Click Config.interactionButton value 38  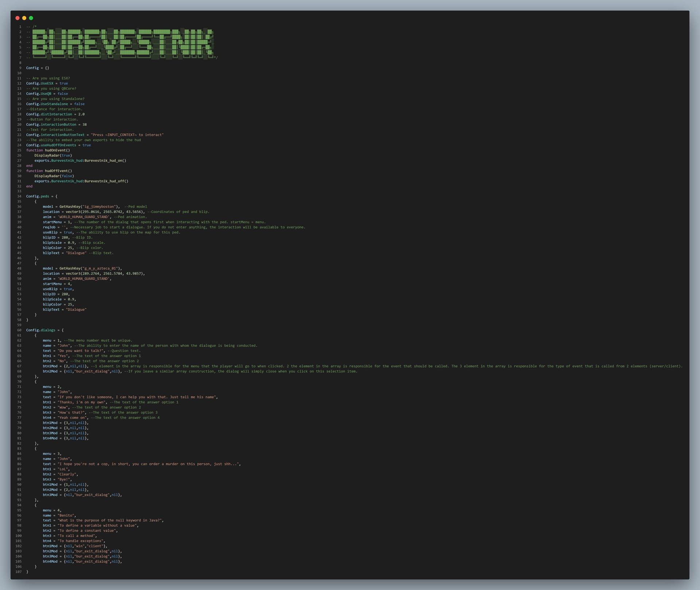85,124
